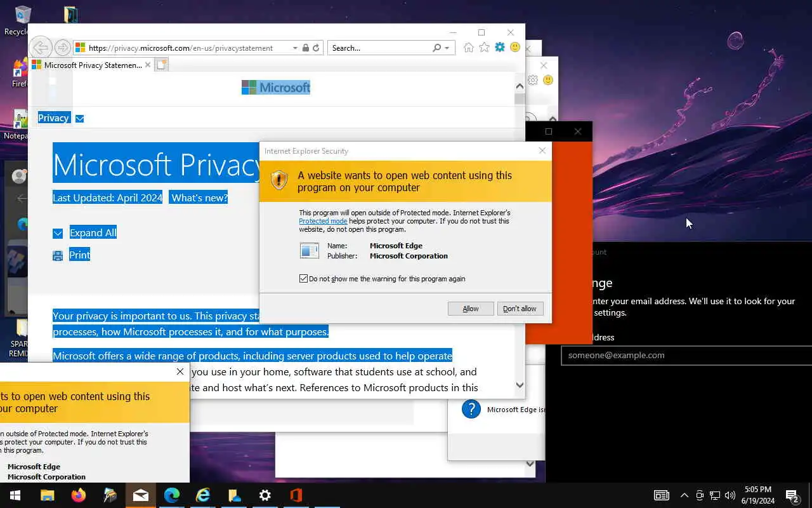Open Mail app on taskbar

click(x=141, y=495)
